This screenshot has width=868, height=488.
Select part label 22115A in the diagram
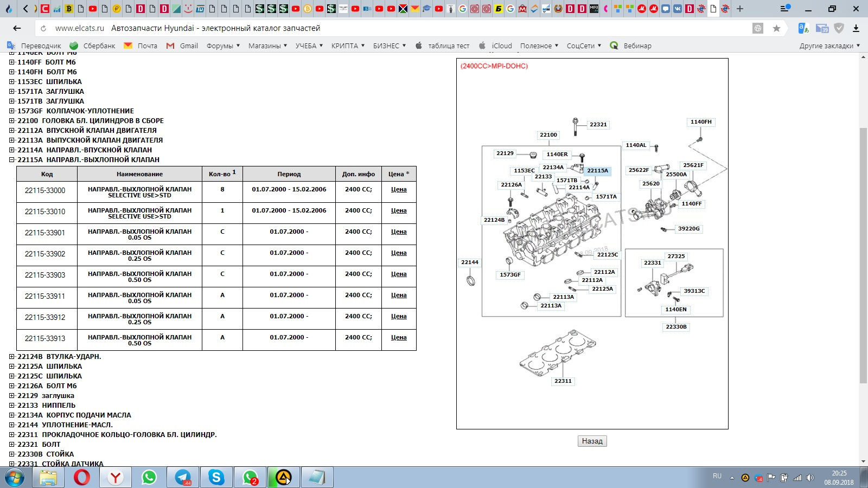[x=597, y=171]
